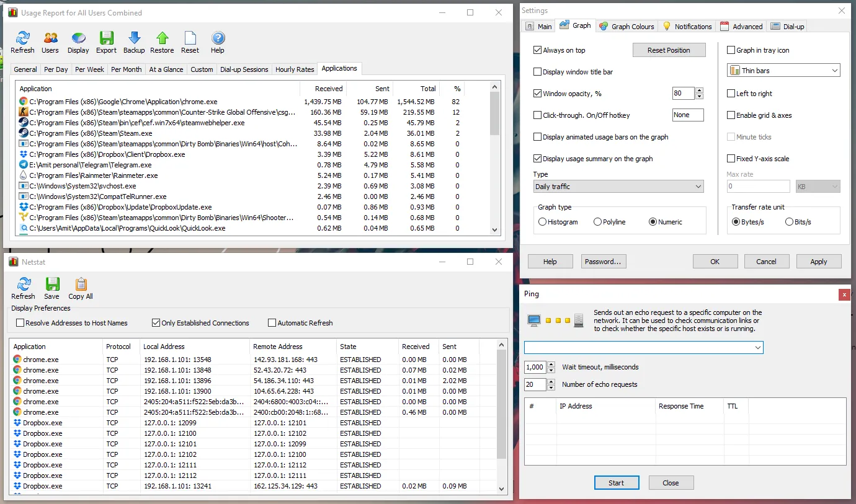Screen dimensions: 856x504
Task: Click the Reset Position button
Action: coord(669,50)
